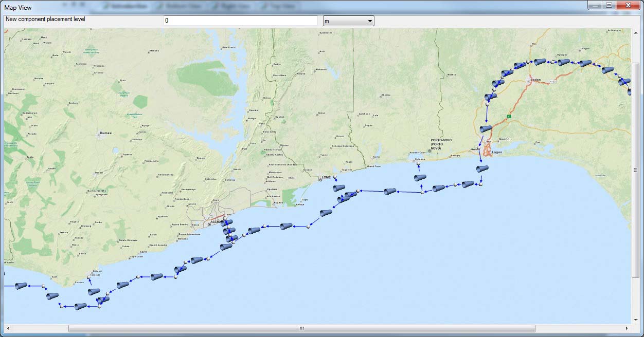This screenshot has width=644, height=337.
Task: Click the New component placement level input field
Action: (240, 21)
